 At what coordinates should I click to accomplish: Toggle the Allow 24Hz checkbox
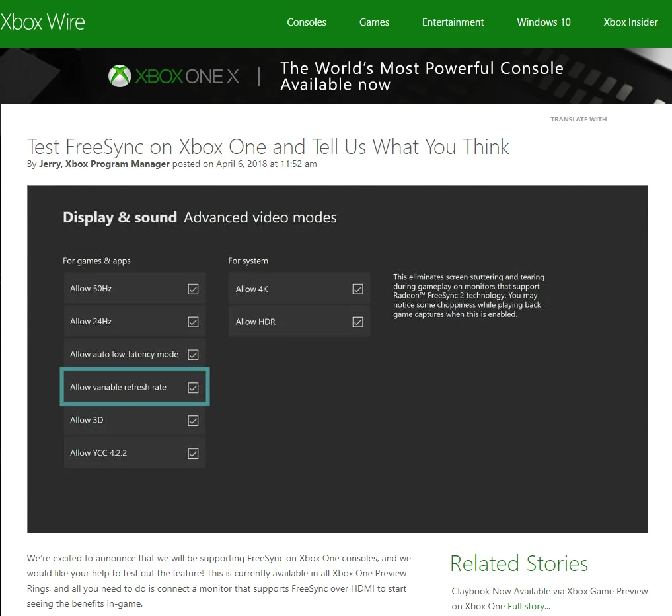coord(194,322)
